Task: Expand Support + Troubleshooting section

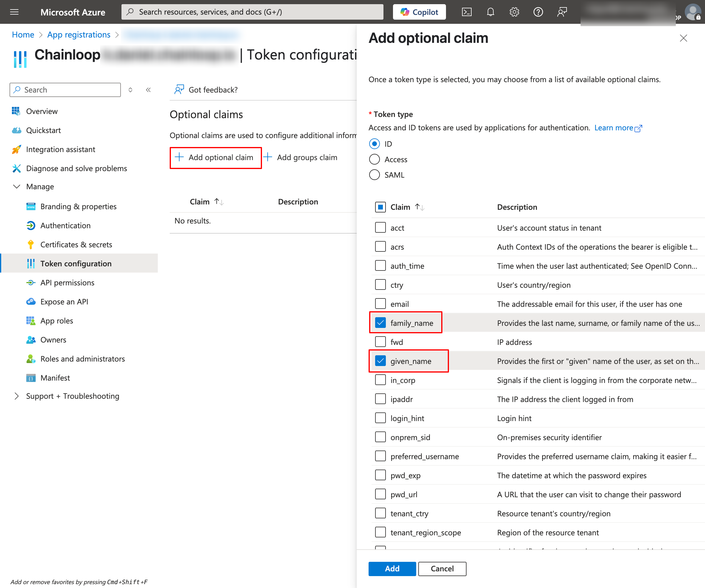Action: click(16, 396)
